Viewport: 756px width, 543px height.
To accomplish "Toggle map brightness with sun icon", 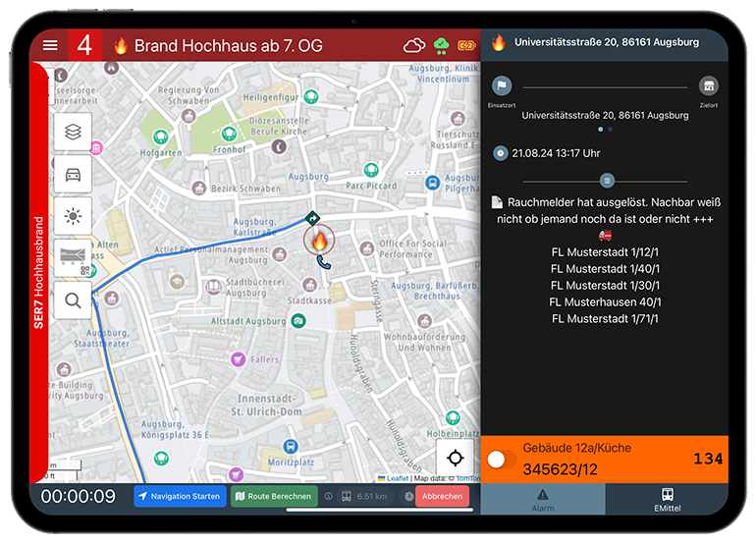I will (x=73, y=217).
